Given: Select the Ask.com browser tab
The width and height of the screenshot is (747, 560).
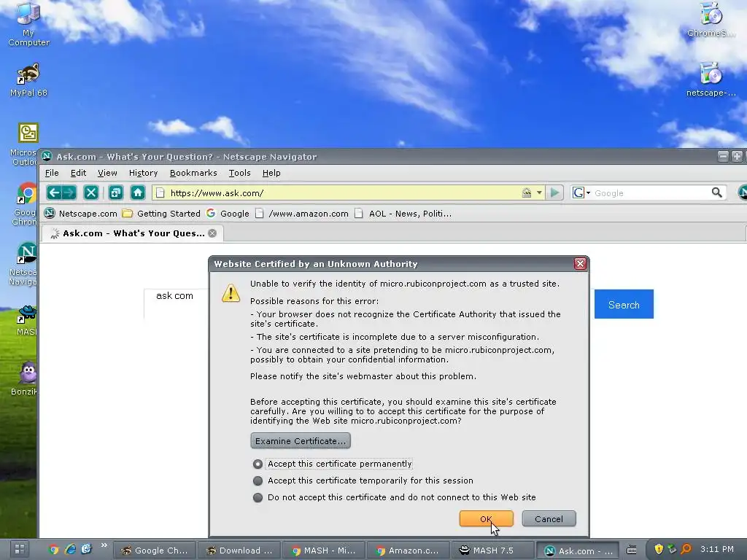Looking at the screenshot, I should click(x=133, y=233).
